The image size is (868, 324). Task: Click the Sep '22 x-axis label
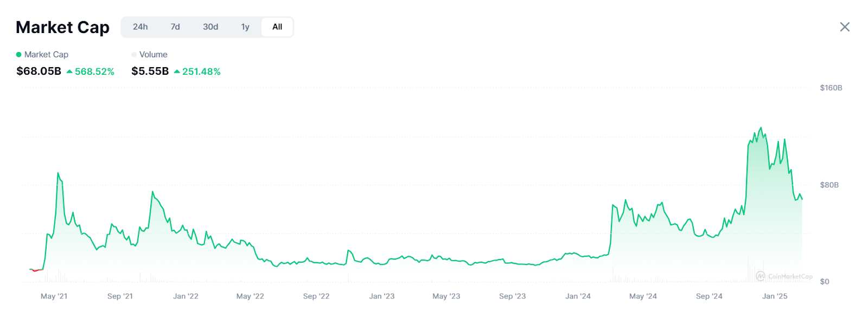click(x=316, y=296)
